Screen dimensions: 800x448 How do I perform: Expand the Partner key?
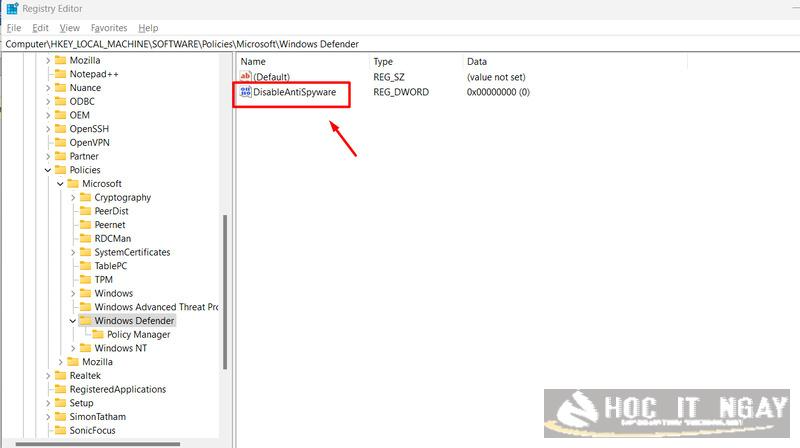tap(48, 156)
